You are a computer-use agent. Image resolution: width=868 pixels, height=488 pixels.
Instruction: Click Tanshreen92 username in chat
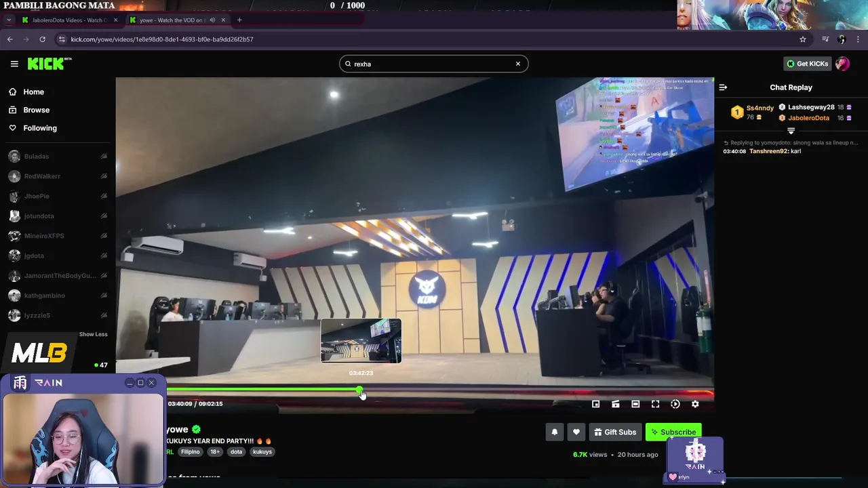coord(768,151)
